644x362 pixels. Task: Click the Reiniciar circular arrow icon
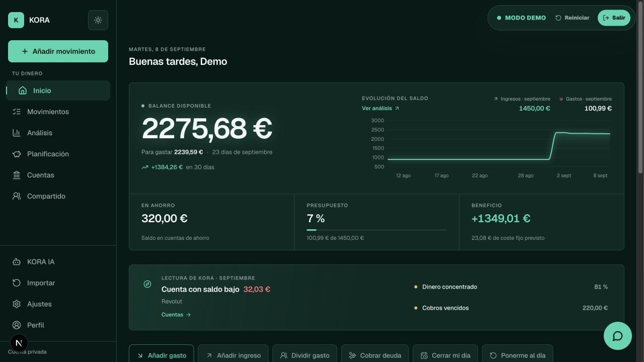pos(558,18)
